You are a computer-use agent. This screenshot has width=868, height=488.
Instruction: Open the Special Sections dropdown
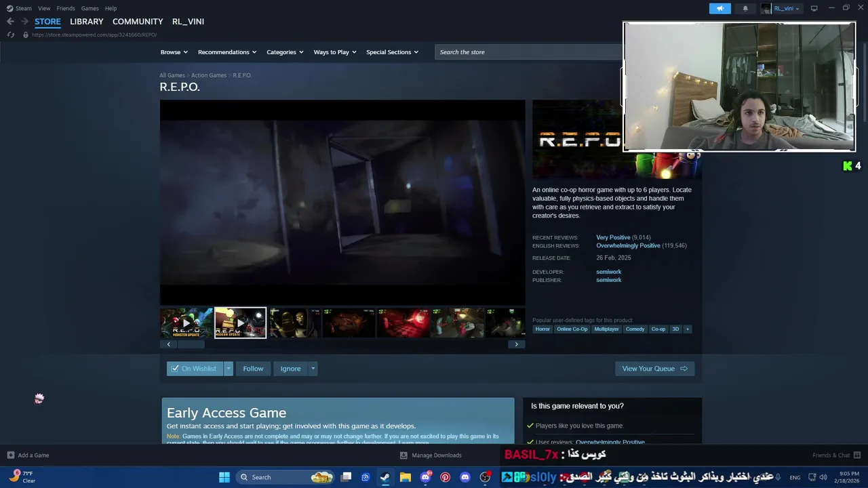pos(392,52)
